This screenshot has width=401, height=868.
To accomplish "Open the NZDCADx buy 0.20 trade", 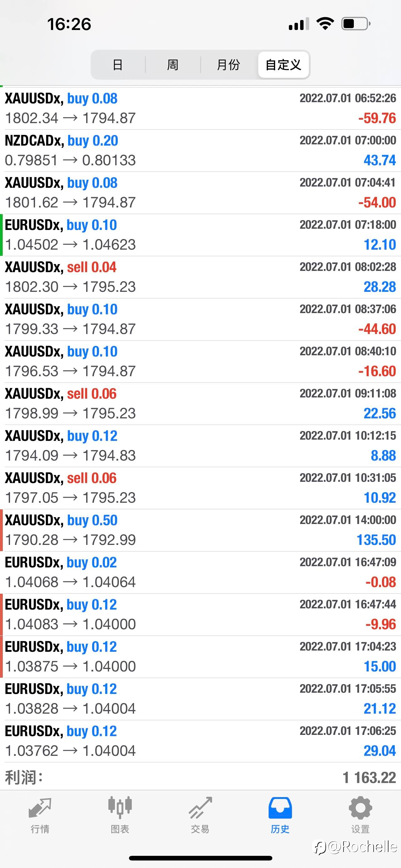I will point(200,151).
